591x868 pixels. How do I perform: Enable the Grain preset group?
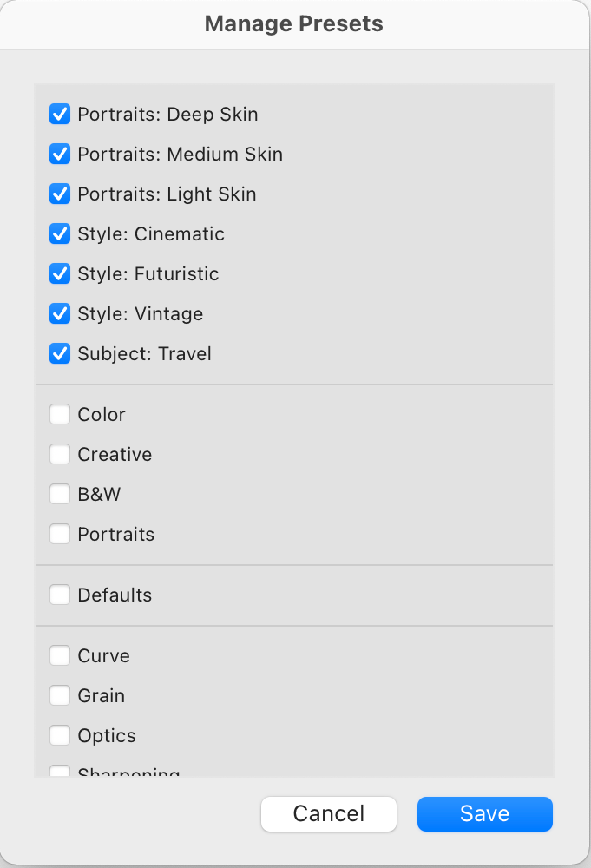(60, 695)
